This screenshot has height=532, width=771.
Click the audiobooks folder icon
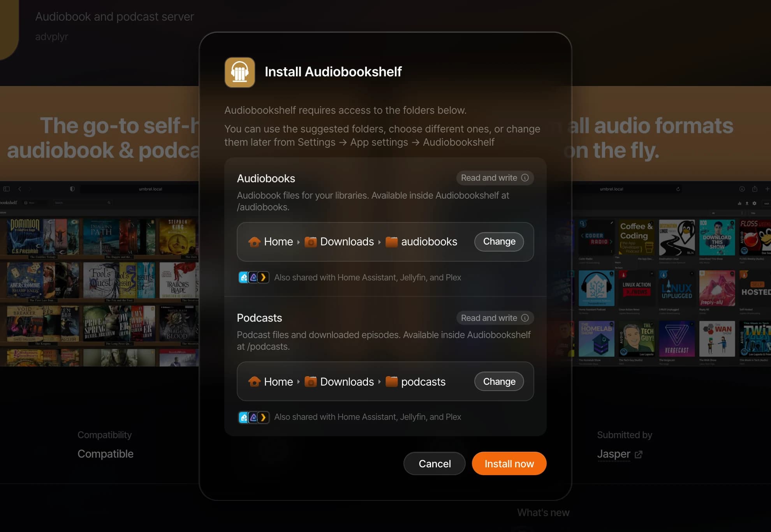tap(391, 242)
